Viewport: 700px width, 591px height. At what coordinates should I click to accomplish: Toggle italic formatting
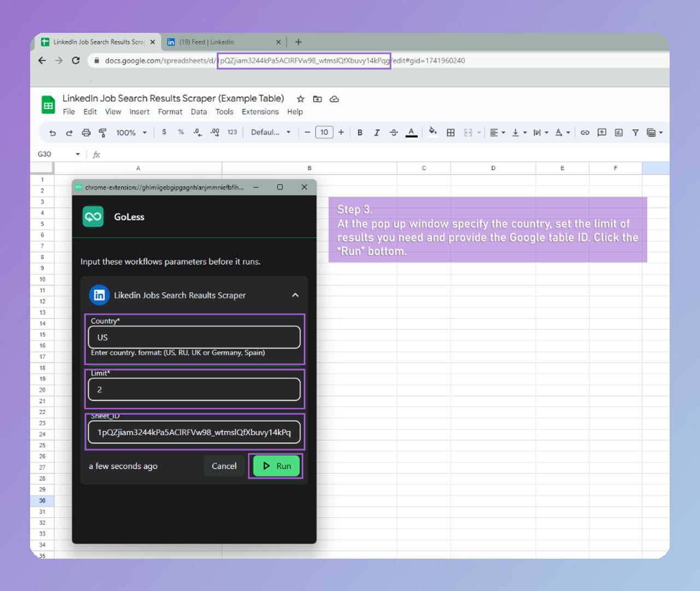pyautogui.click(x=377, y=132)
